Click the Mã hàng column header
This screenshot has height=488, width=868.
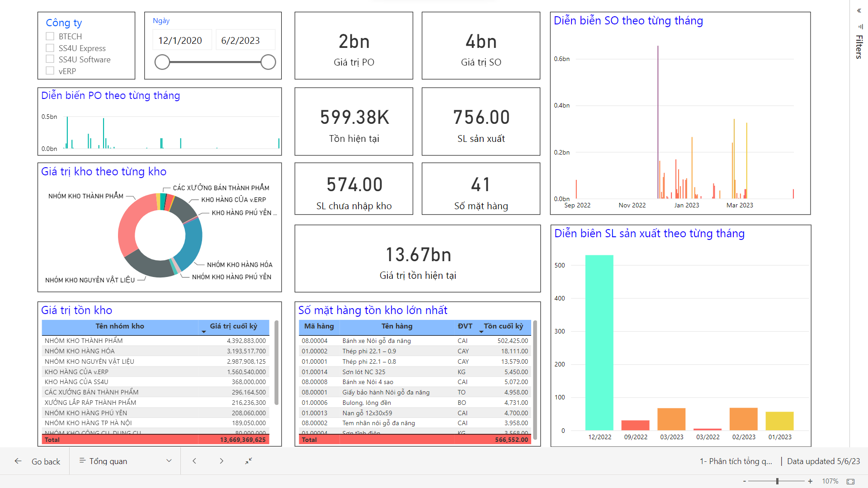pyautogui.click(x=319, y=326)
